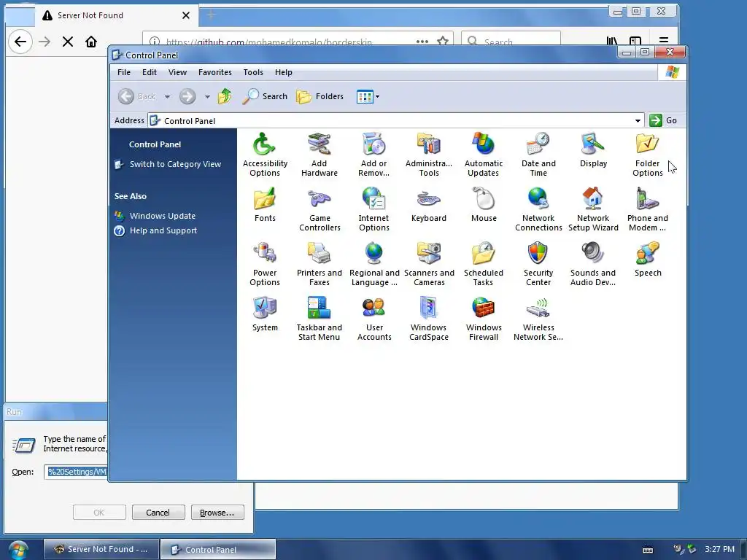
Task: Open the Favorites menu
Action: [x=215, y=72]
